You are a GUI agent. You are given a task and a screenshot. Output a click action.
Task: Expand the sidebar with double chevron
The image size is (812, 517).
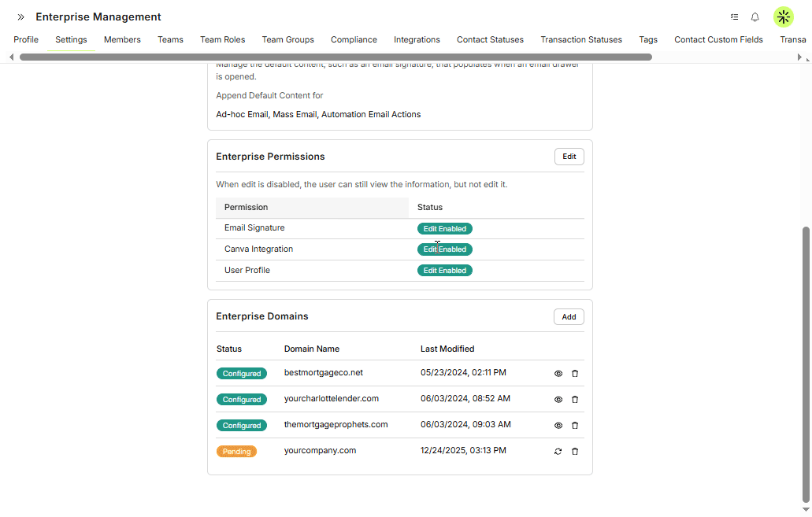click(20, 17)
